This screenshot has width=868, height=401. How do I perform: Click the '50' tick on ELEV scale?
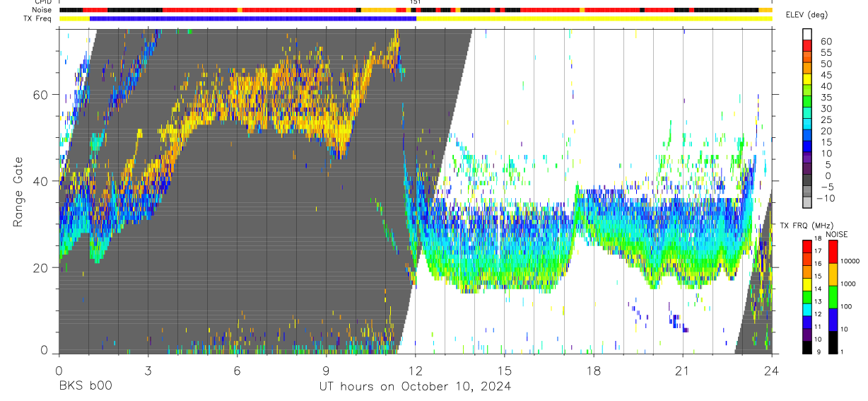point(826,64)
